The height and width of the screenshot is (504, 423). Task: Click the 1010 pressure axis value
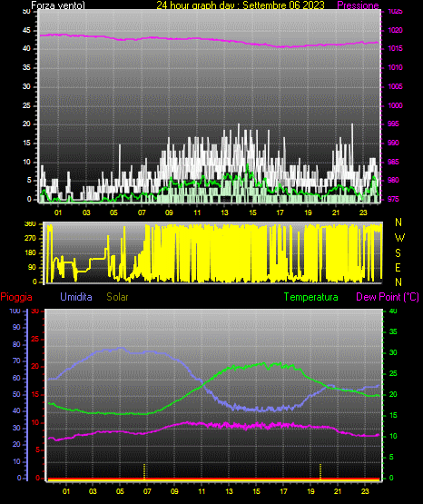pos(396,67)
